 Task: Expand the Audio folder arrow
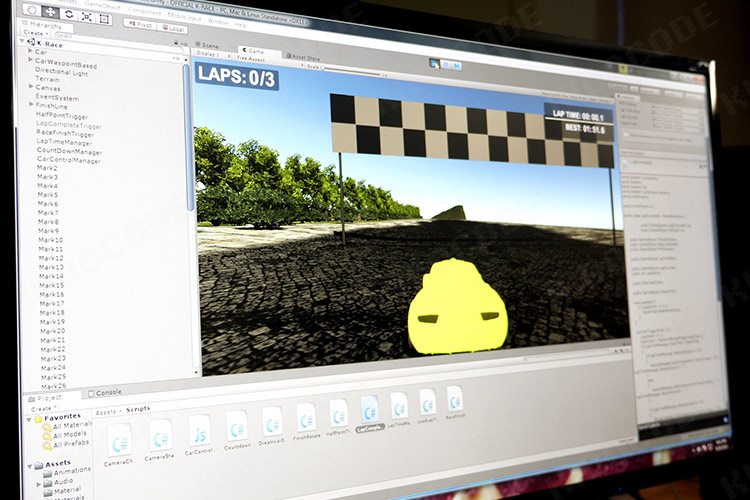coord(39,484)
